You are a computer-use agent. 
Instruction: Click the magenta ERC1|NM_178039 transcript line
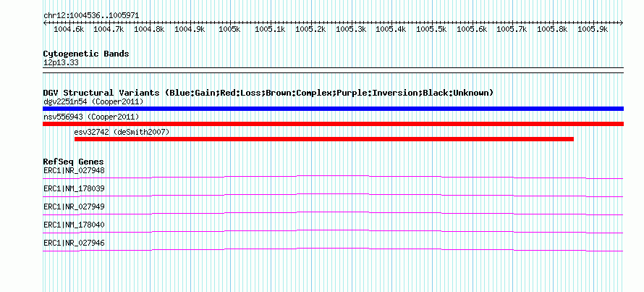pyautogui.click(x=333, y=195)
